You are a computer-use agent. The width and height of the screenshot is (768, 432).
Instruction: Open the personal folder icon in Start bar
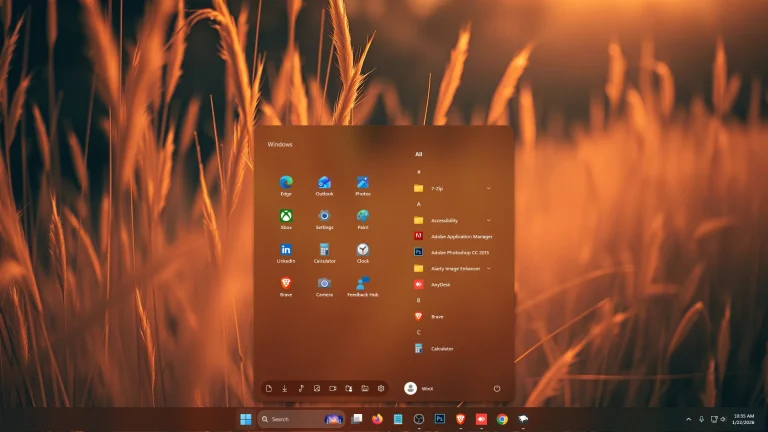[349, 388]
